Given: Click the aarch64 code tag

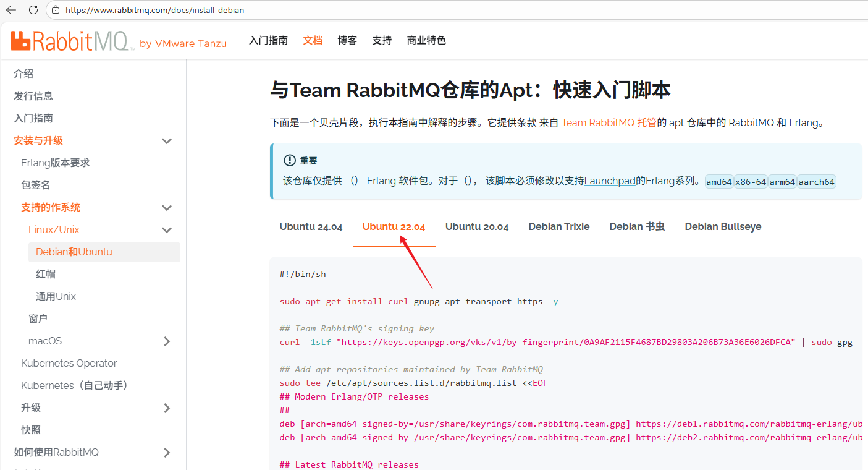Looking at the screenshot, I should pyautogui.click(x=817, y=182).
